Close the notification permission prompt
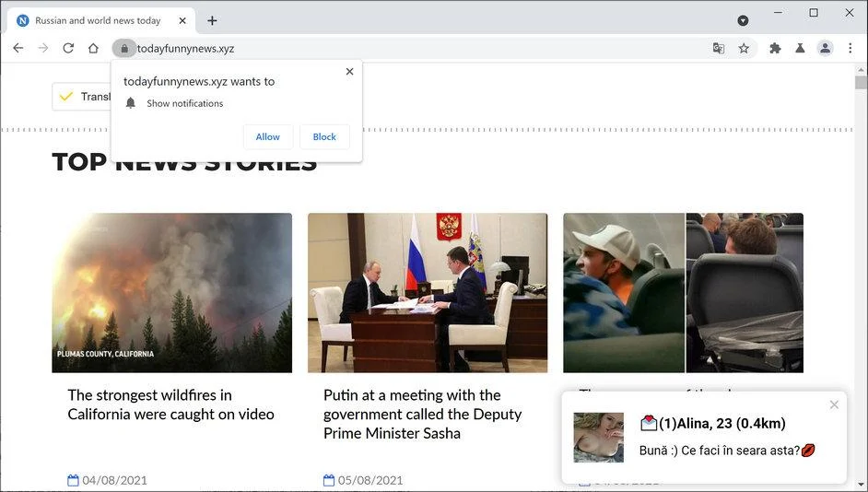This screenshot has height=492, width=868. [x=349, y=71]
